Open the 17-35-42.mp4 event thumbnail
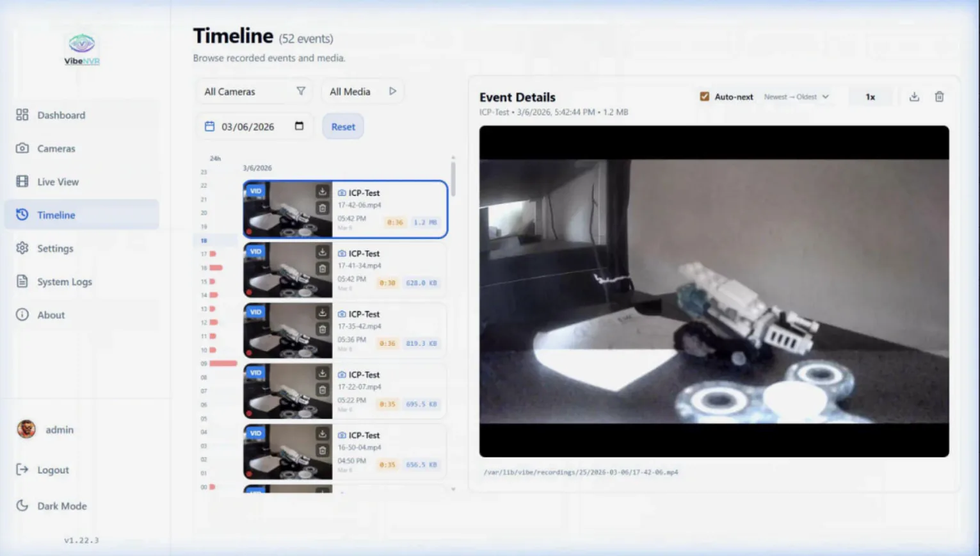 [288, 331]
